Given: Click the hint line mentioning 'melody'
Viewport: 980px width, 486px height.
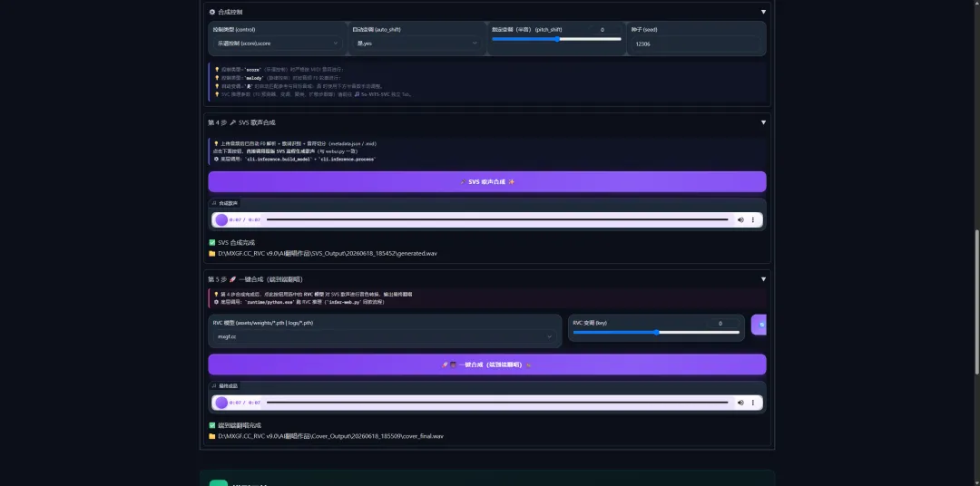Looking at the screenshot, I should point(278,78).
